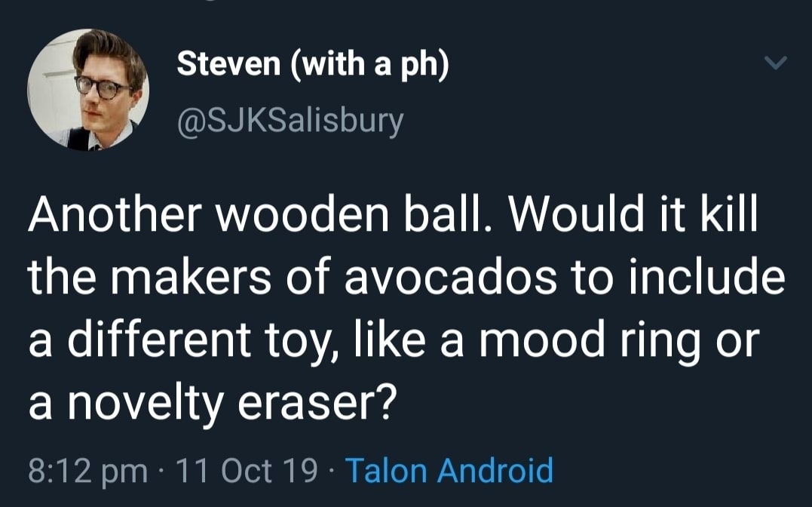Tap the word "Android" in the source link

495,470
